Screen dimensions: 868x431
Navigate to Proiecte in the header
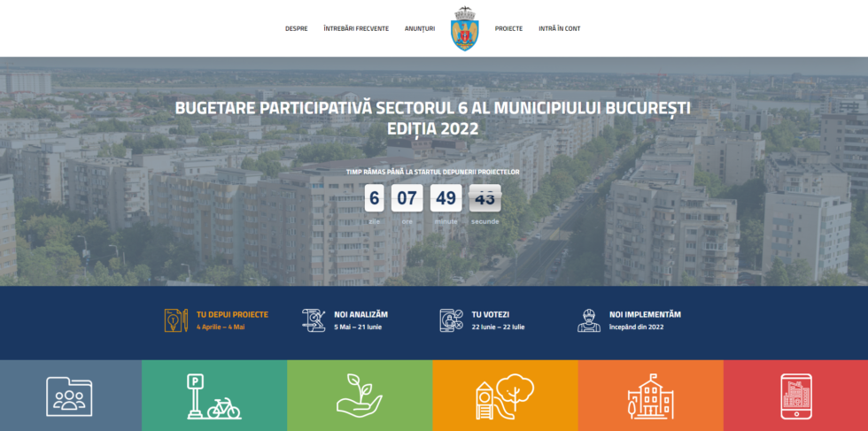[508, 28]
